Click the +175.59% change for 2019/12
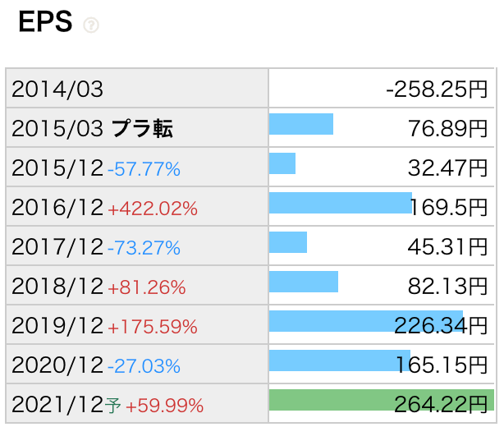The height and width of the screenshot is (427, 504). tap(153, 326)
